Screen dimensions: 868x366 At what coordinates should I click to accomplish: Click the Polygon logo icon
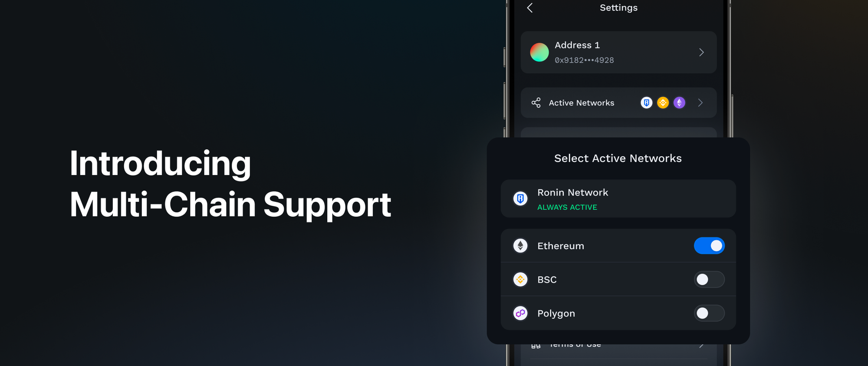pos(520,313)
